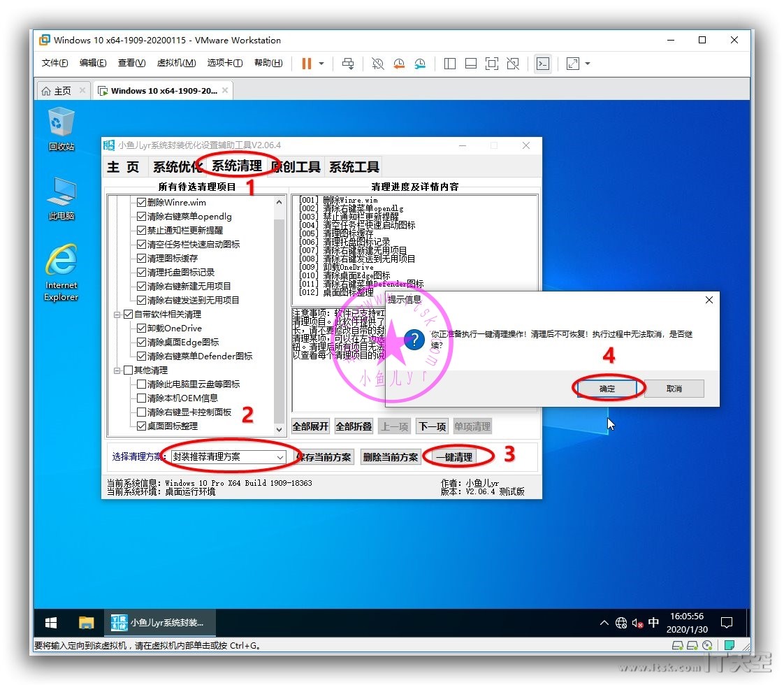Image resolution: width=784 pixels, height=685 pixels.
Task: Close the Windows 10 x64-1909 VM tab
Action: (225, 90)
